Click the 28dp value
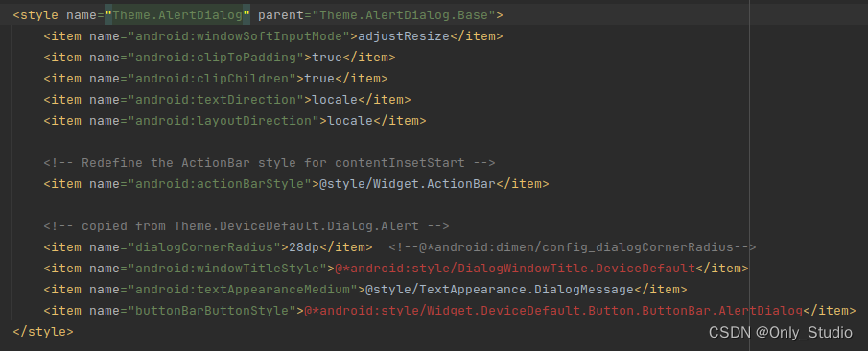This screenshot has width=868, height=351. click(304, 246)
